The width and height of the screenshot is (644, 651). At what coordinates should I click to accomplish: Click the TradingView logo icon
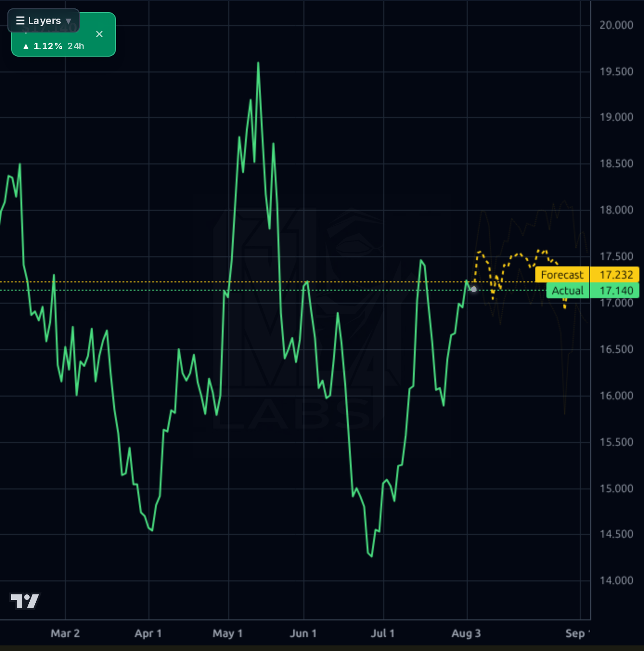26,601
